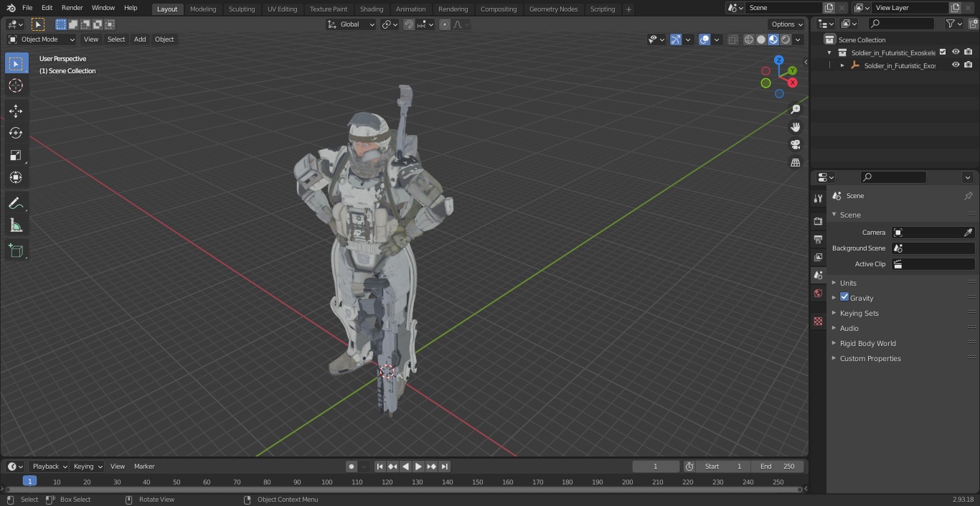Screen dimensions: 980x506
Task: Open the Keying popover in timeline
Action: pos(88,467)
